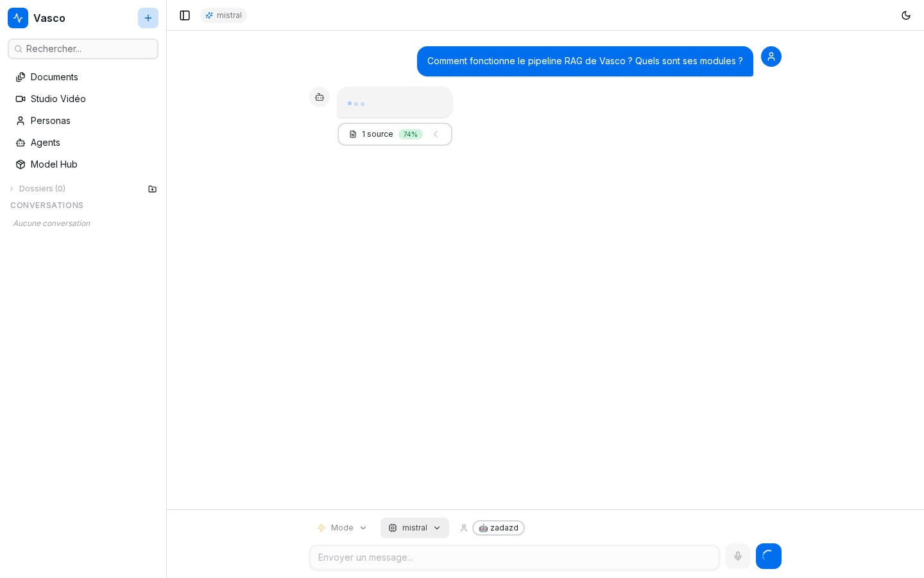This screenshot has height=578, width=924.
Task: Open the mistral model selector dropdown
Action: (415, 528)
